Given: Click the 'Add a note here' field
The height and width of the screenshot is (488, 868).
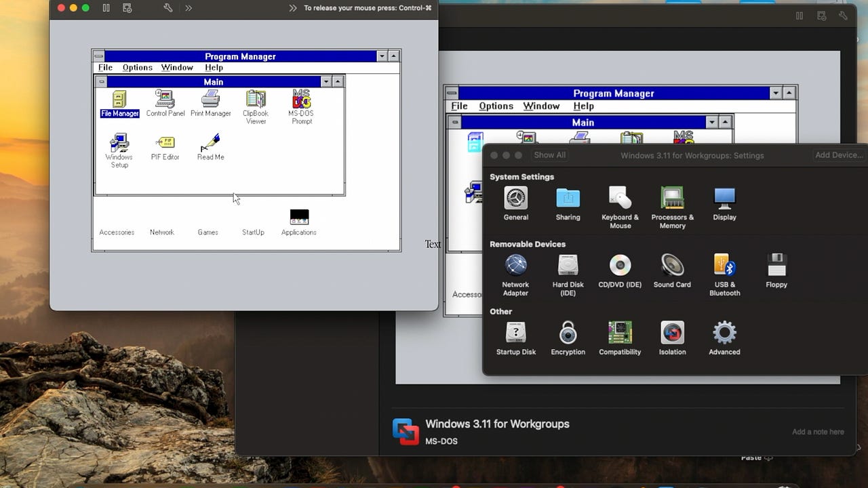Looking at the screenshot, I should pos(818,432).
